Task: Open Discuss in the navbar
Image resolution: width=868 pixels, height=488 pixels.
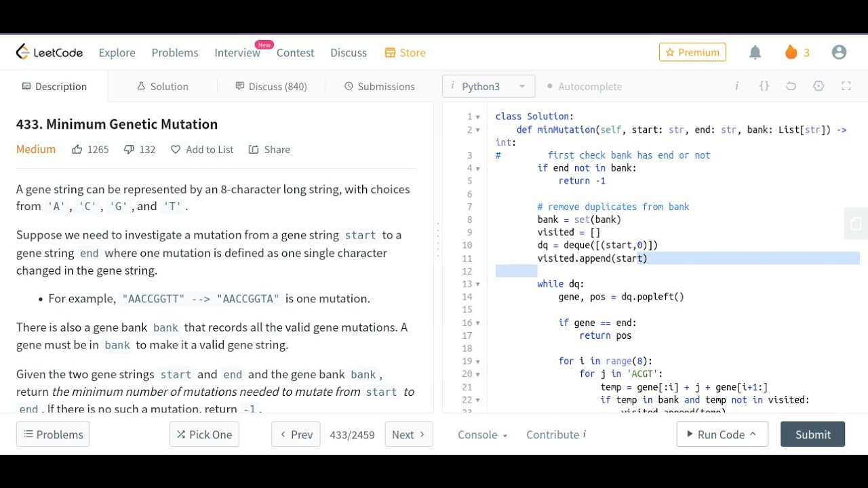Action: click(349, 52)
